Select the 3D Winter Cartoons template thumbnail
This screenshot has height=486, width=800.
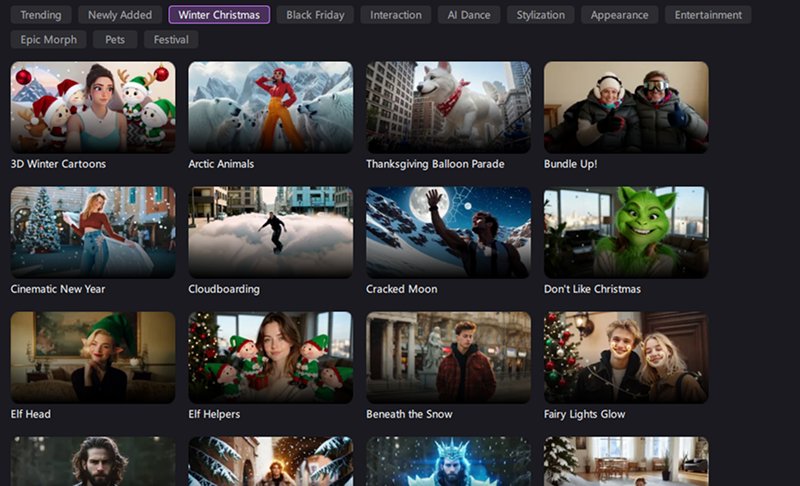[x=93, y=107]
